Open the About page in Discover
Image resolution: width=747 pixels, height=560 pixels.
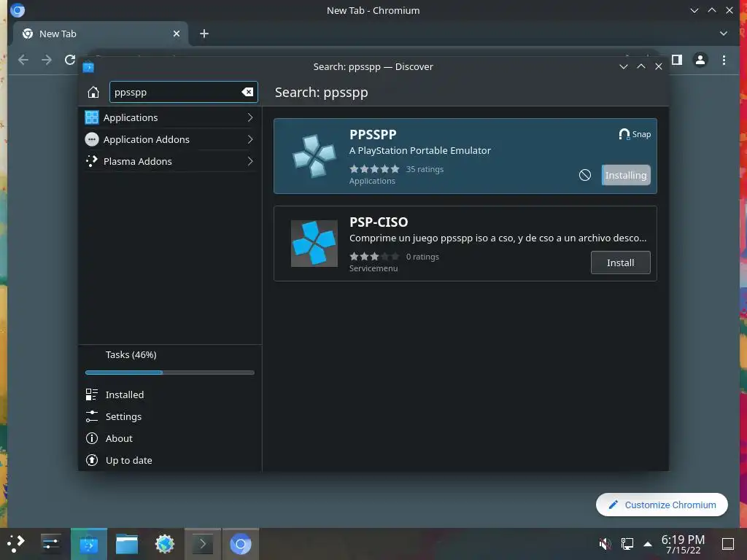point(170,438)
